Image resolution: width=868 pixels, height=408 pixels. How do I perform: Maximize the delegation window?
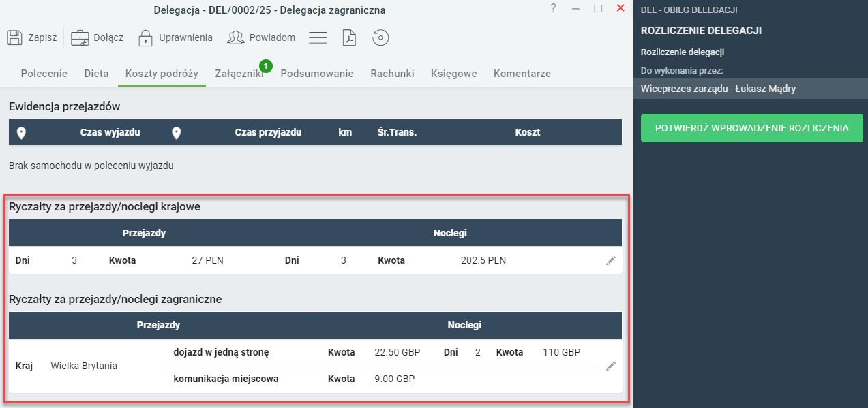pyautogui.click(x=598, y=8)
